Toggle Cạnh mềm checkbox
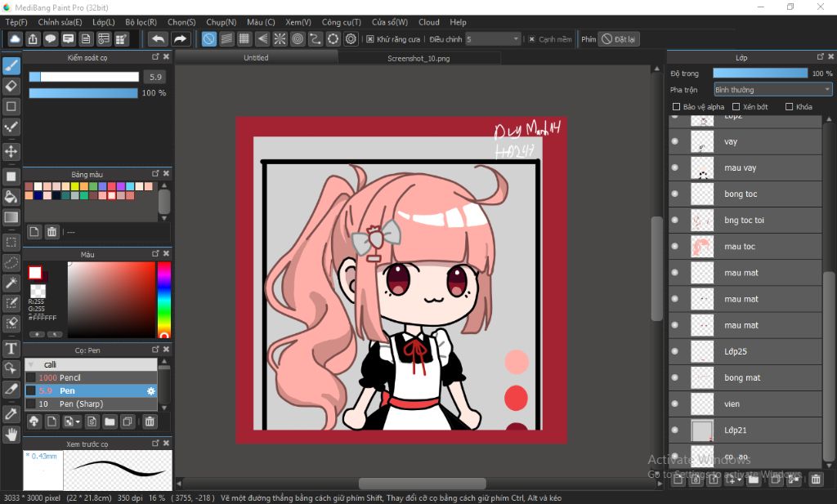The height and width of the screenshot is (504, 837). click(531, 39)
